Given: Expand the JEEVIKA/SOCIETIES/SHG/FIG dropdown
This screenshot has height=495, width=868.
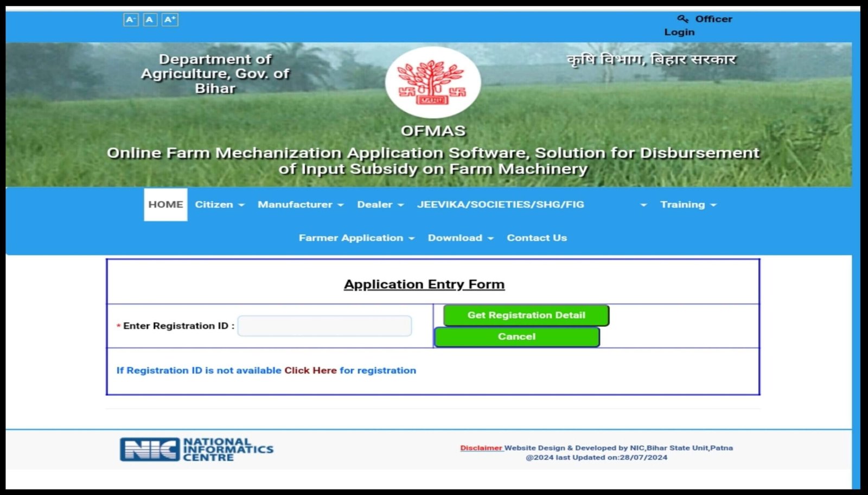Looking at the screenshot, I should pos(501,204).
